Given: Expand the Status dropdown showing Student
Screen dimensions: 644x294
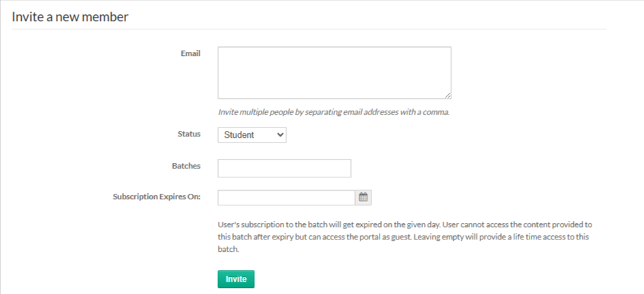Looking at the screenshot, I should click(x=252, y=135).
